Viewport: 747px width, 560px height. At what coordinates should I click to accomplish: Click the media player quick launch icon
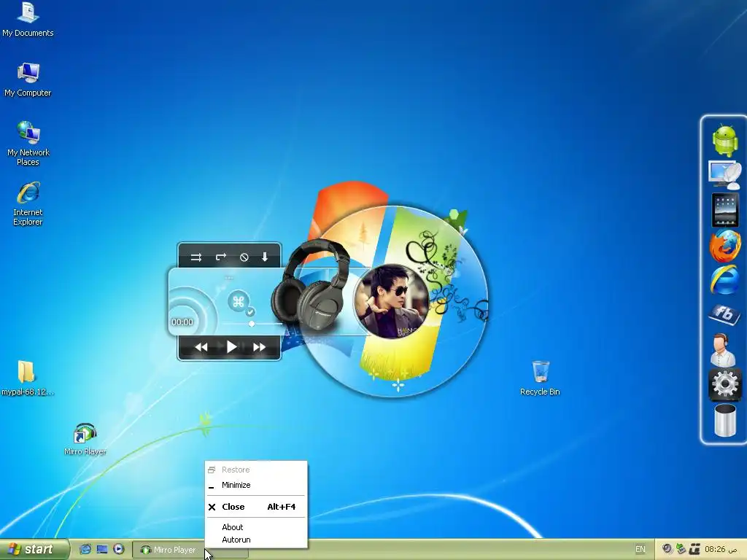[119, 549]
